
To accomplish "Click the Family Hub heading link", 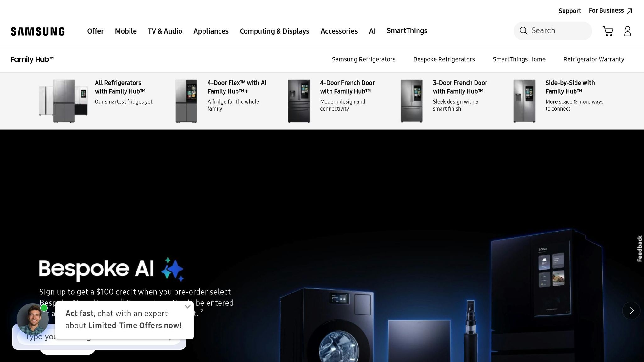I will [x=32, y=59].
